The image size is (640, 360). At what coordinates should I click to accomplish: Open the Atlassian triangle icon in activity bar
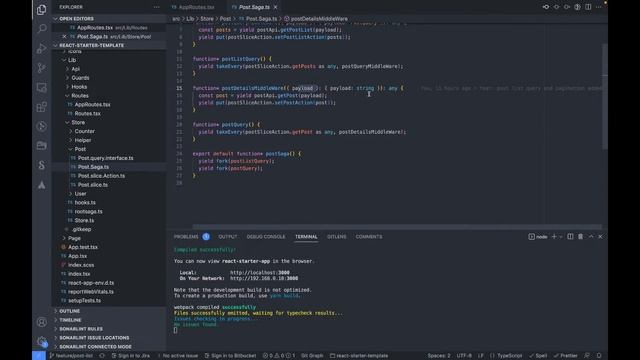(x=42, y=185)
